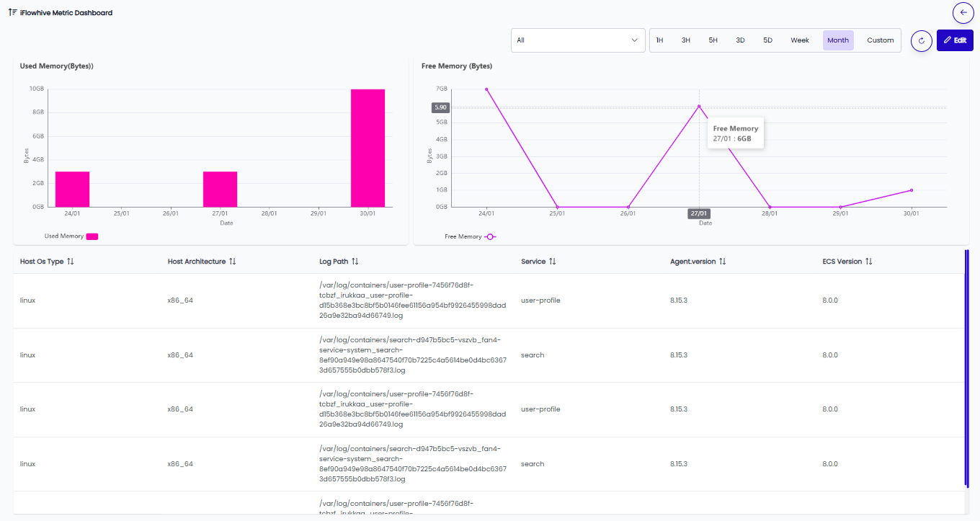
Task: Click the 27/01 Used Memory bar
Action: point(220,189)
